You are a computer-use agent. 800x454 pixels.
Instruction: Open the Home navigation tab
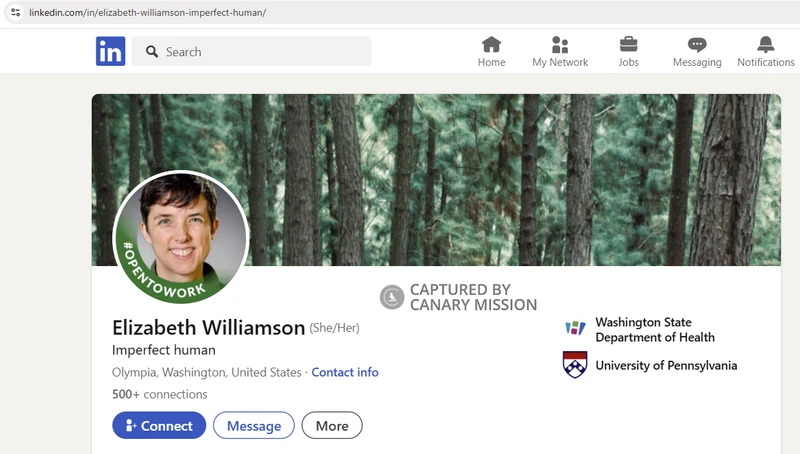tap(491, 52)
